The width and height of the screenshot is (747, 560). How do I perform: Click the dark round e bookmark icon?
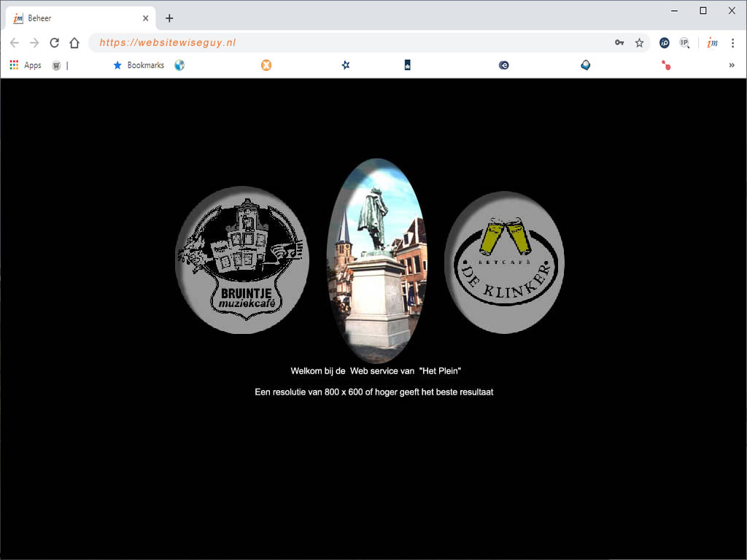(x=503, y=65)
